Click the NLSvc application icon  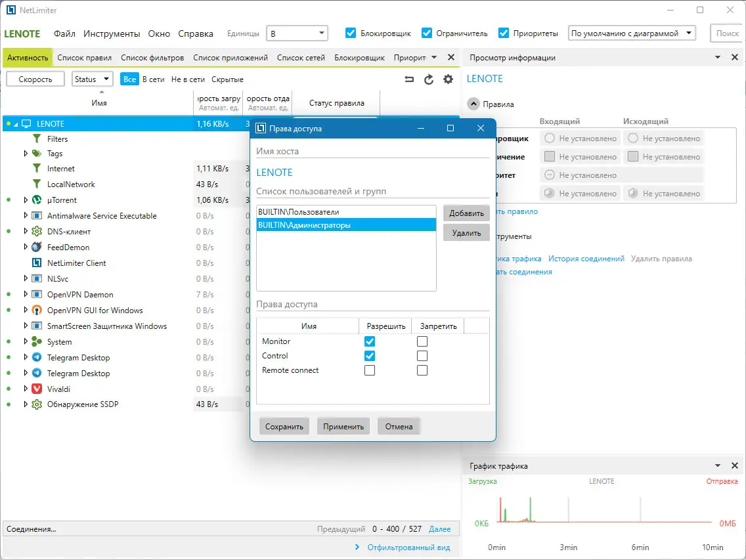[x=37, y=278]
